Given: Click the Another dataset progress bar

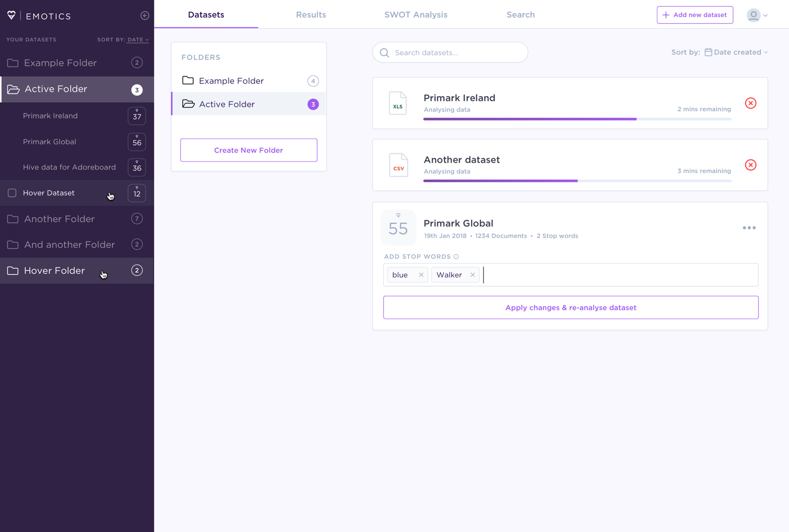Looking at the screenshot, I should 578,181.
